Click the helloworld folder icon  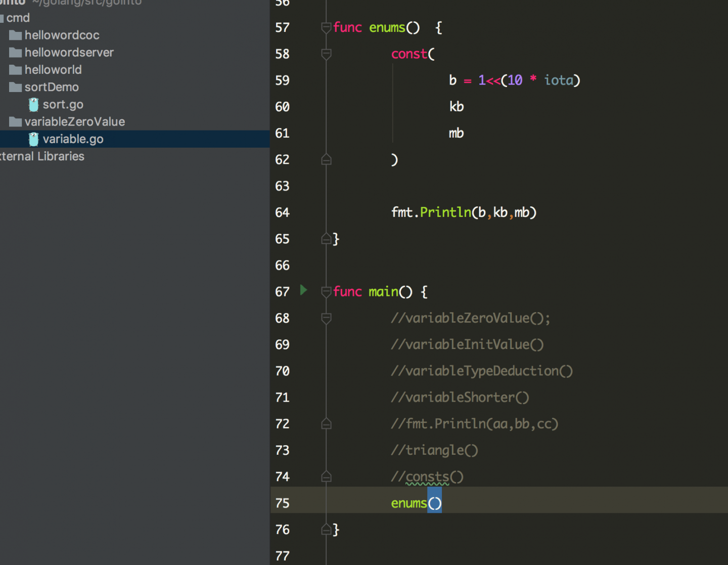click(x=16, y=70)
